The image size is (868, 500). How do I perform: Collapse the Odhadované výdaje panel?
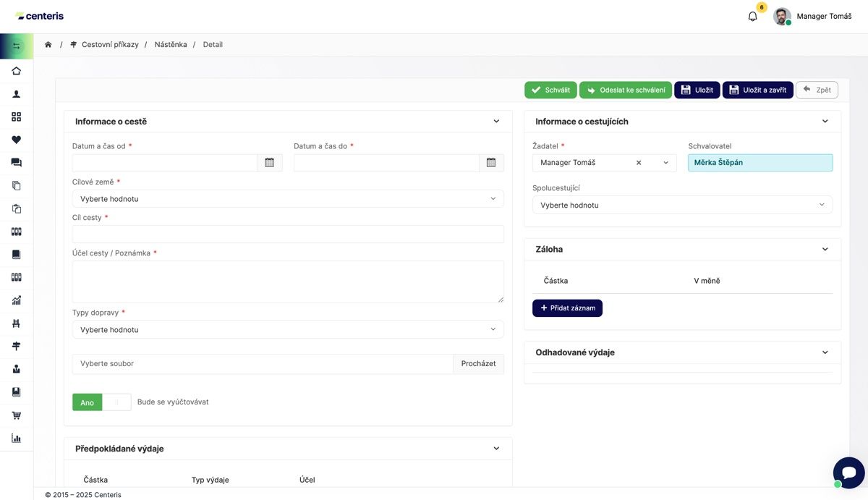(x=825, y=352)
